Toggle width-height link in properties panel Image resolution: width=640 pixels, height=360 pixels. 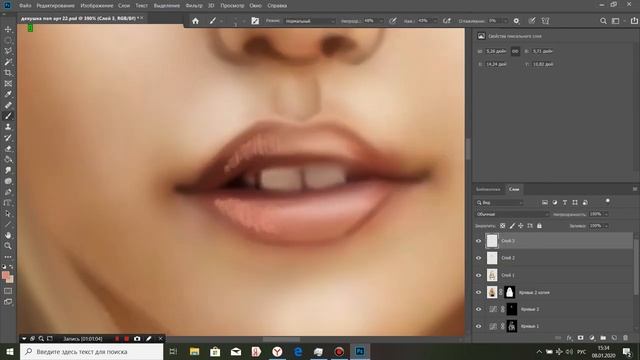pos(516,51)
